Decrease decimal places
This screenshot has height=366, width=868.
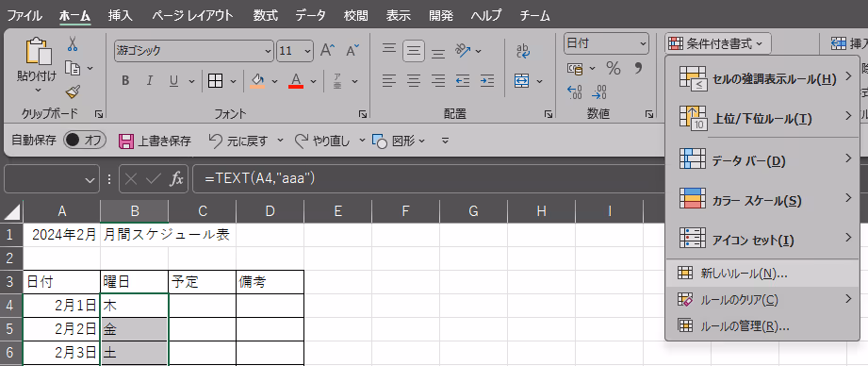pyautogui.click(x=599, y=91)
